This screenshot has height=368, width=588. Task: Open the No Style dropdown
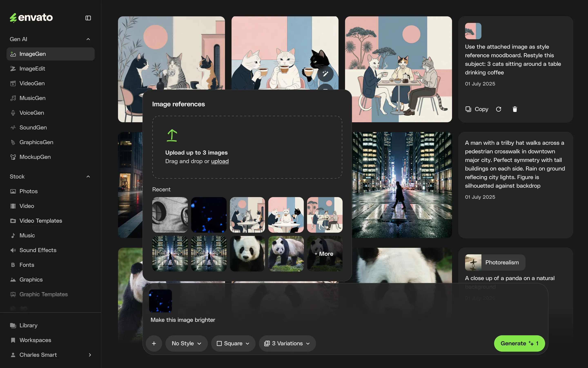tap(186, 343)
